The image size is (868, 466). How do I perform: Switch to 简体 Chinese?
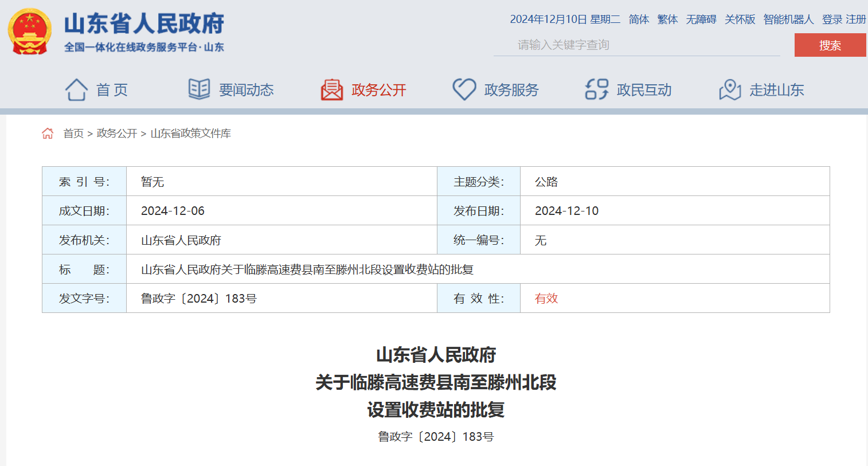tap(639, 19)
